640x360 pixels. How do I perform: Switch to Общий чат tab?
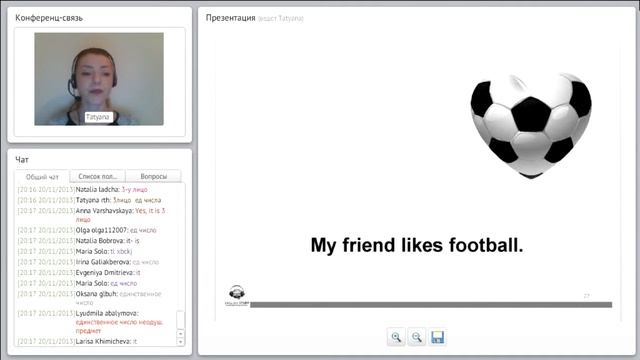(42, 177)
